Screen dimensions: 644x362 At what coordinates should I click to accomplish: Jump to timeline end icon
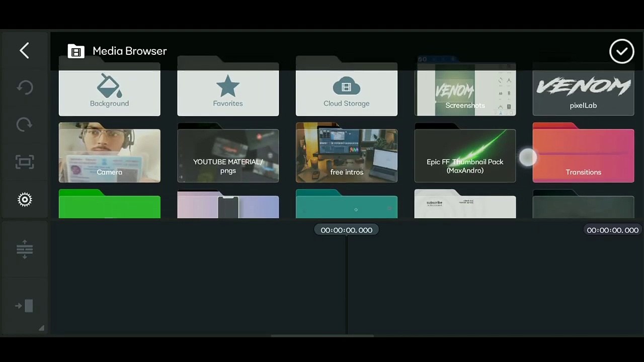25,306
